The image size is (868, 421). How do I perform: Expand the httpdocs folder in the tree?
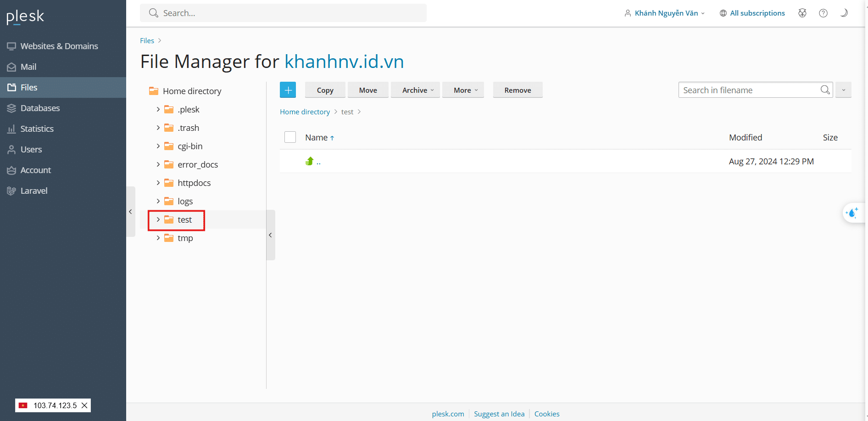coord(158,183)
